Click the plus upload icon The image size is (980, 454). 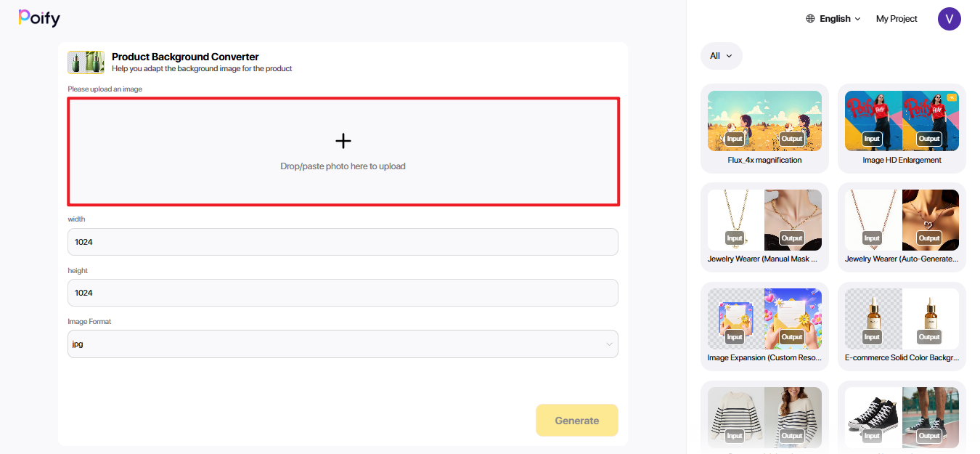tap(343, 141)
